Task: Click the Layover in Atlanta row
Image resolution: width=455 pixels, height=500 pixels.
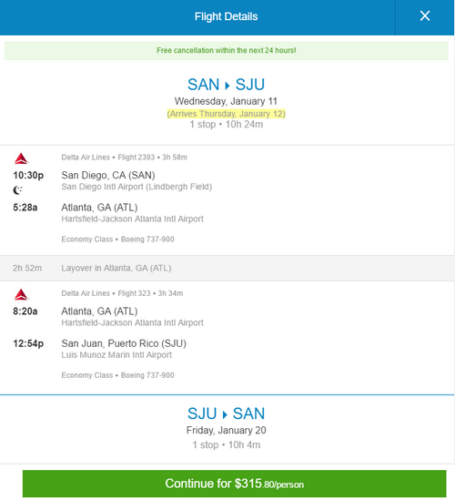Action: coord(227,268)
